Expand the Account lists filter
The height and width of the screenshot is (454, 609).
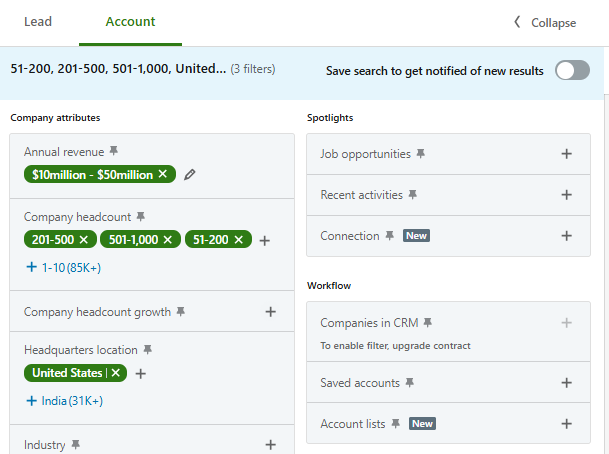click(x=566, y=424)
